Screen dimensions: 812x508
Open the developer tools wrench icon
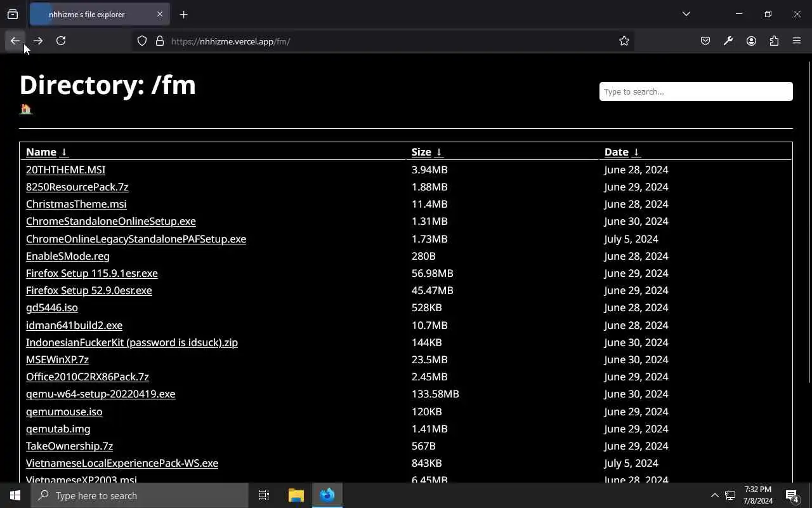click(x=728, y=41)
